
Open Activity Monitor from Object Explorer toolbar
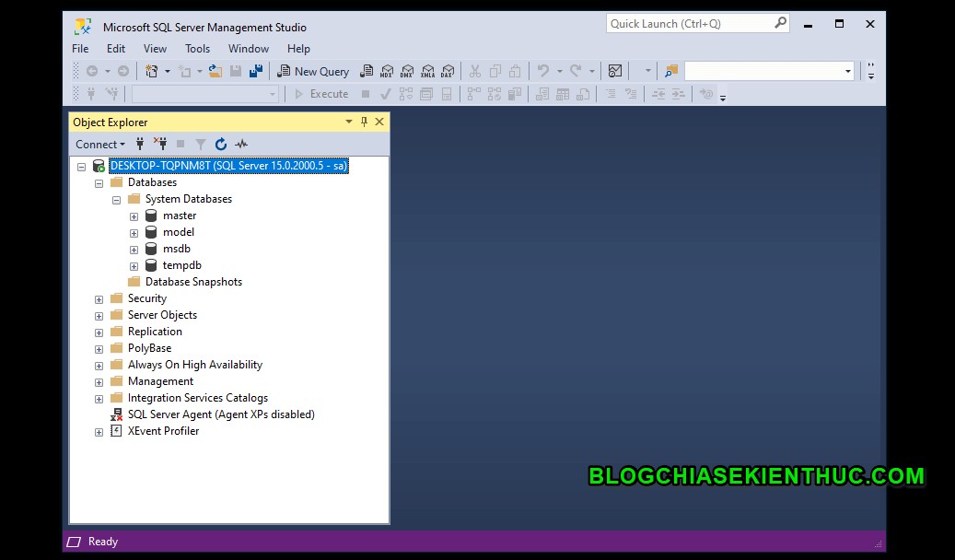(x=241, y=144)
